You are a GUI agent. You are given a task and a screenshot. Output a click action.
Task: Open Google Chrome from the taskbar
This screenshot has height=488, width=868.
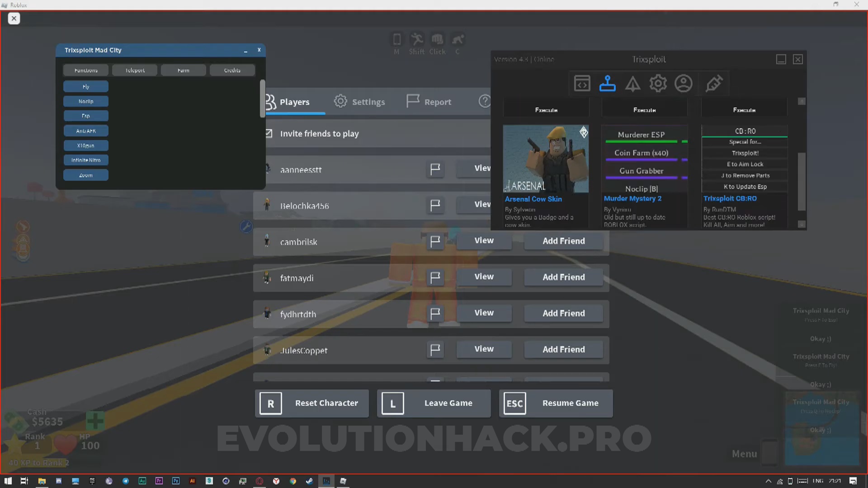pos(292,481)
